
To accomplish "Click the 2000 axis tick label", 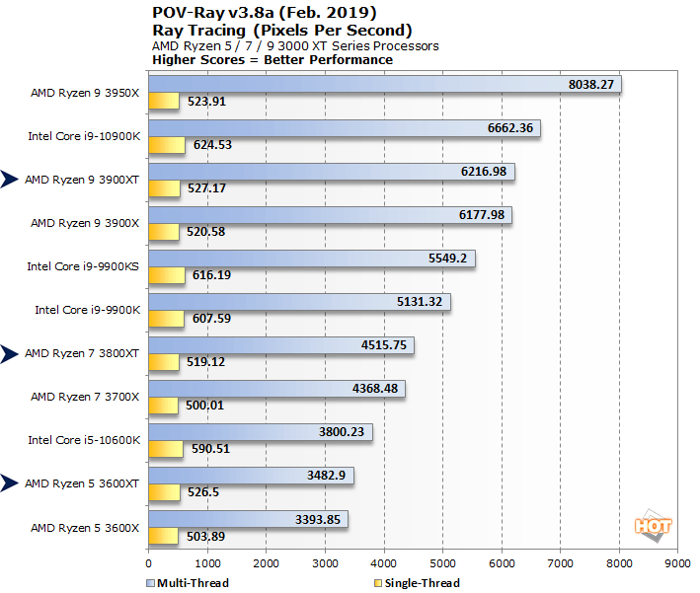I will [x=266, y=563].
